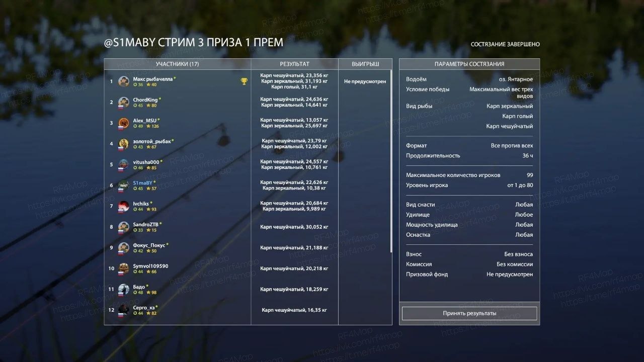The width and height of the screenshot is (644, 362).
Task: Click the star rating icon under Бадо
Action: click(148, 293)
